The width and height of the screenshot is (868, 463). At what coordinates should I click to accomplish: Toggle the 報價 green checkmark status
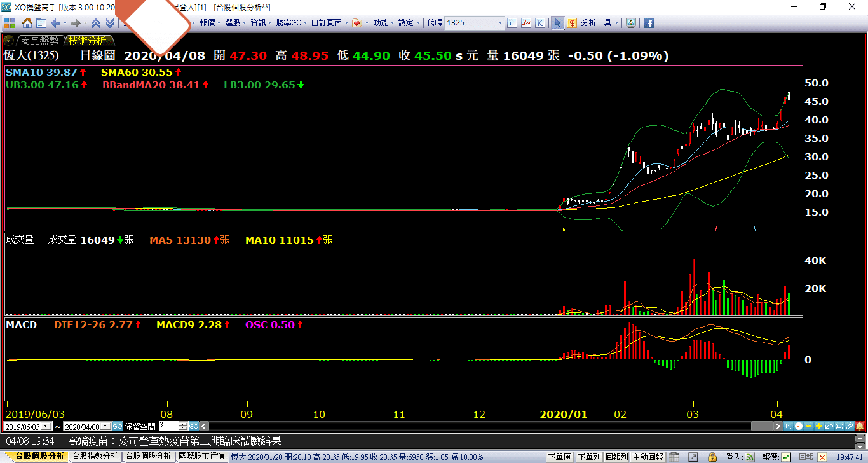[786, 457]
